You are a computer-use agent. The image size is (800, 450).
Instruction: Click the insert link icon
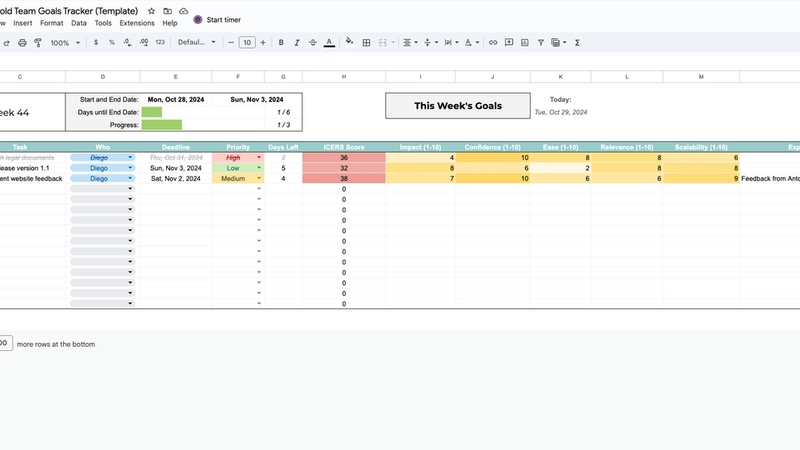[493, 43]
